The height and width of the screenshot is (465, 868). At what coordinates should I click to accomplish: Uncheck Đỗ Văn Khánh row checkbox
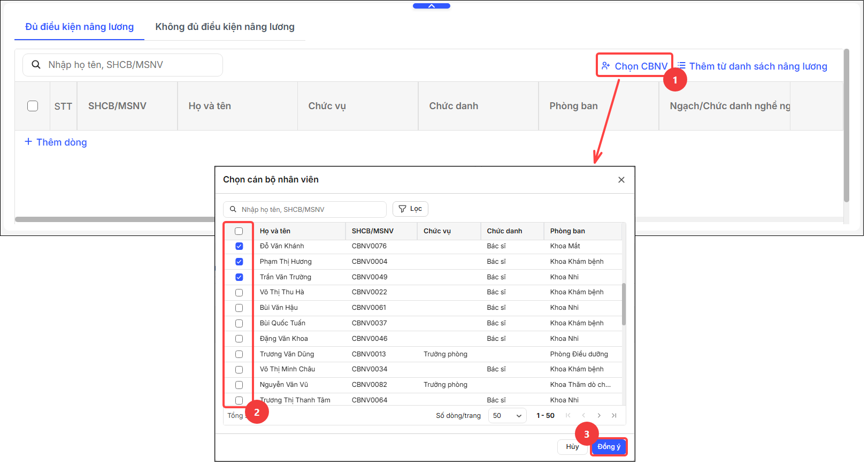point(239,246)
